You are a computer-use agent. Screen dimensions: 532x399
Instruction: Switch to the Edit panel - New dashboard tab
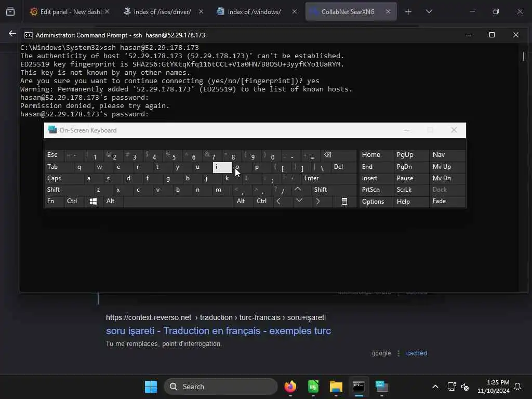(70, 11)
